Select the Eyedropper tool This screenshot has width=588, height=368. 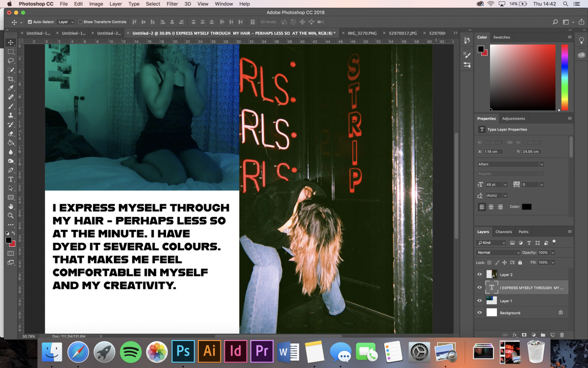point(11,88)
